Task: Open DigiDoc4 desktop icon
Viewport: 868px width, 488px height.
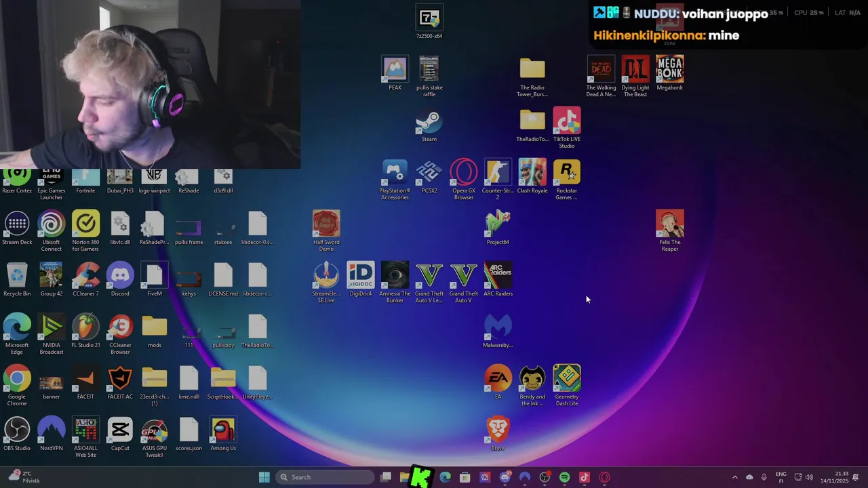Action: tap(361, 279)
